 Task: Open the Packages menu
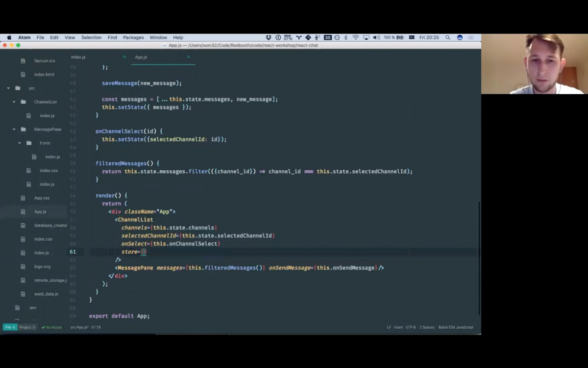(133, 37)
